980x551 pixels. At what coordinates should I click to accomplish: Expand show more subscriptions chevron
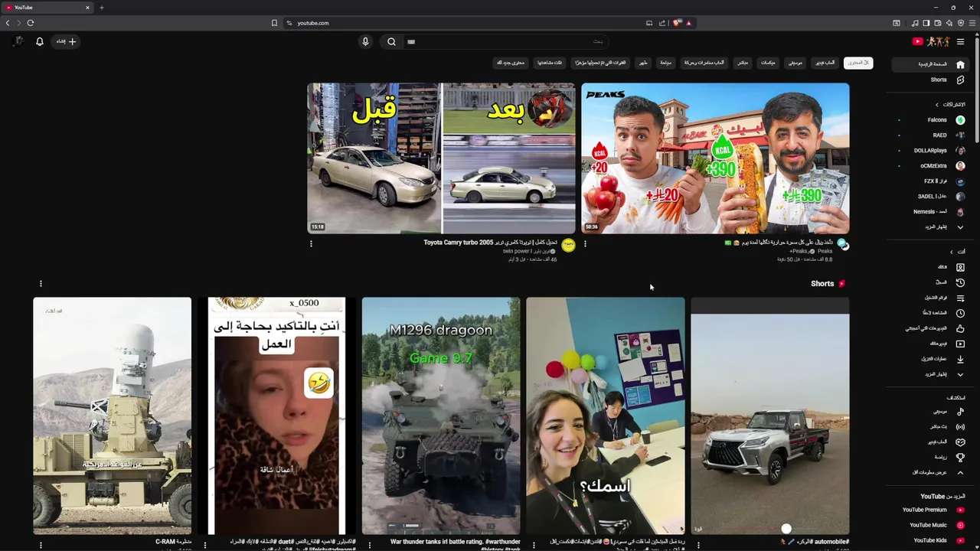(x=960, y=227)
